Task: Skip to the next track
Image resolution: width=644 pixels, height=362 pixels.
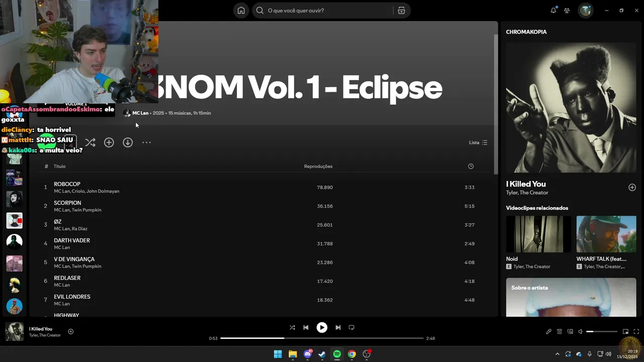Action: pyautogui.click(x=338, y=327)
